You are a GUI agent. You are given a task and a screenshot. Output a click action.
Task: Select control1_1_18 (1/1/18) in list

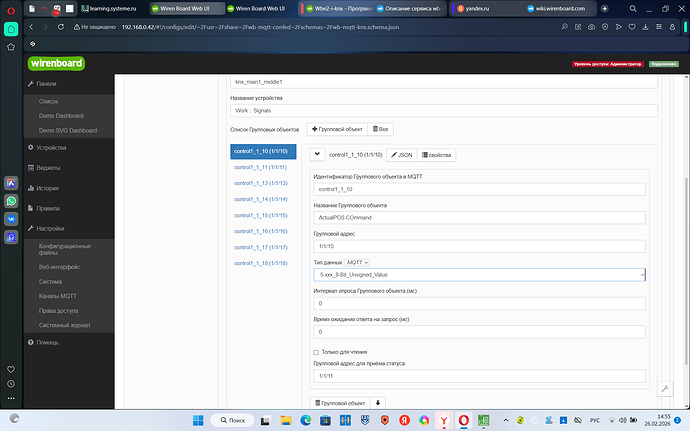261,263
